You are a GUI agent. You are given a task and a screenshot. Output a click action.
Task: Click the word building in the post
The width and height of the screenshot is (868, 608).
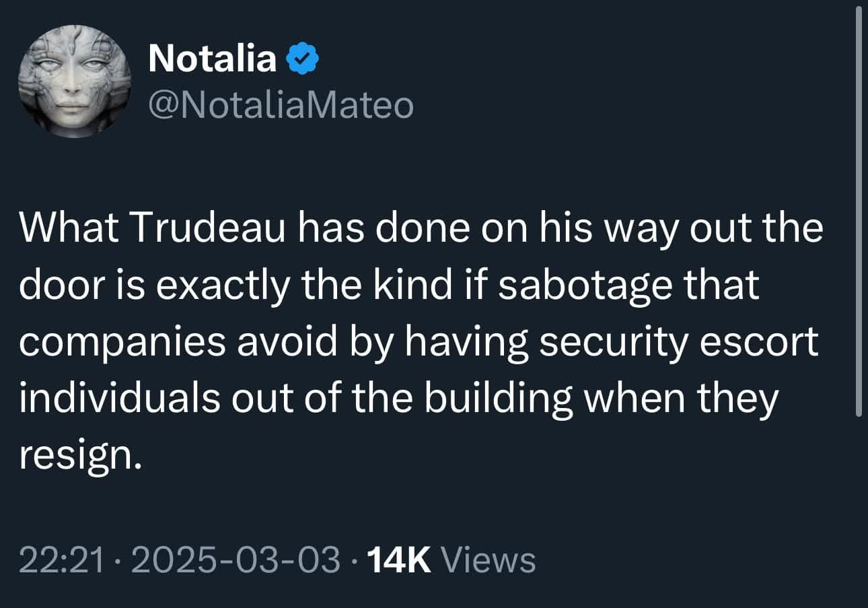tap(499, 399)
